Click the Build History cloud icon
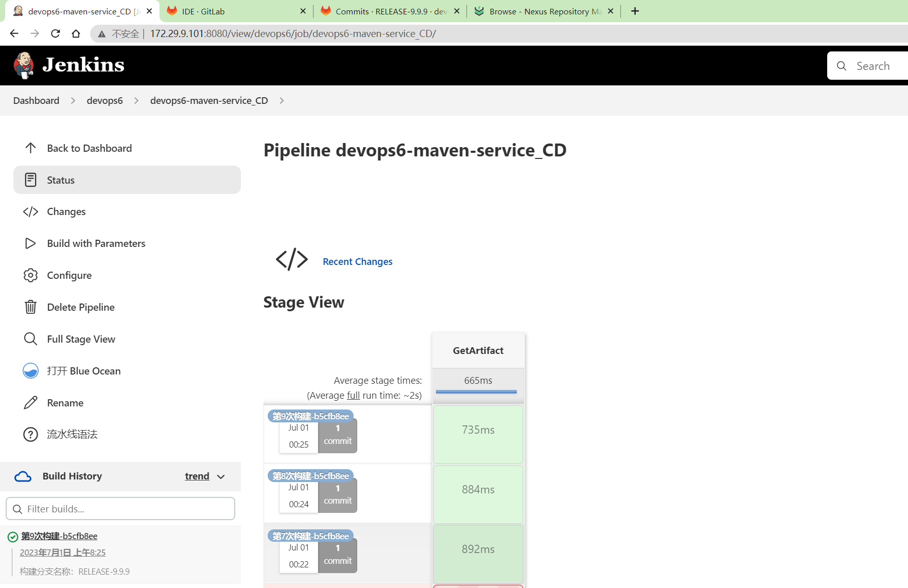This screenshot has height=588, width=908. [23, 476]
